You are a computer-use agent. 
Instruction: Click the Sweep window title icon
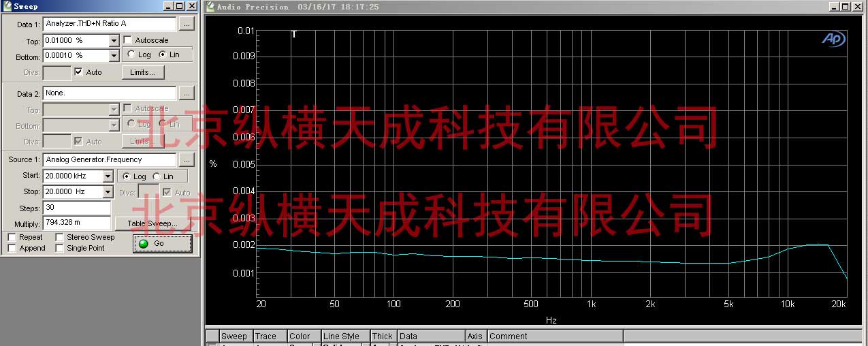7,6
